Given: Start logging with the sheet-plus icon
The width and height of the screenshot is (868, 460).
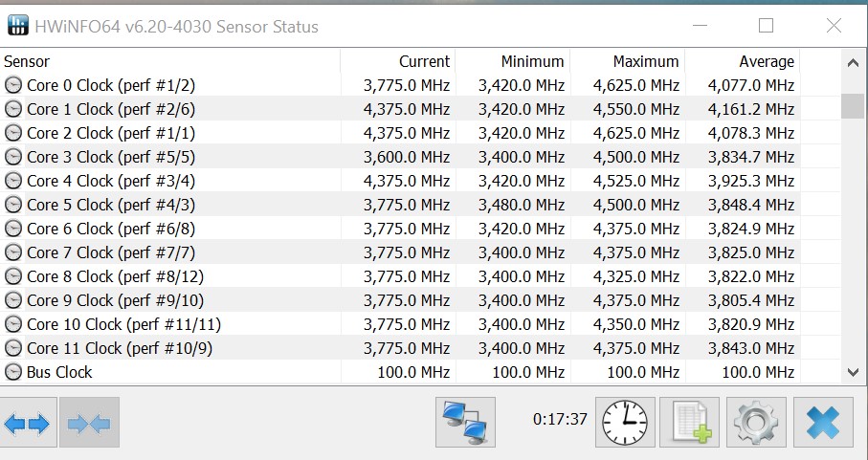Looking at the screenshot, I should [690, 423].
